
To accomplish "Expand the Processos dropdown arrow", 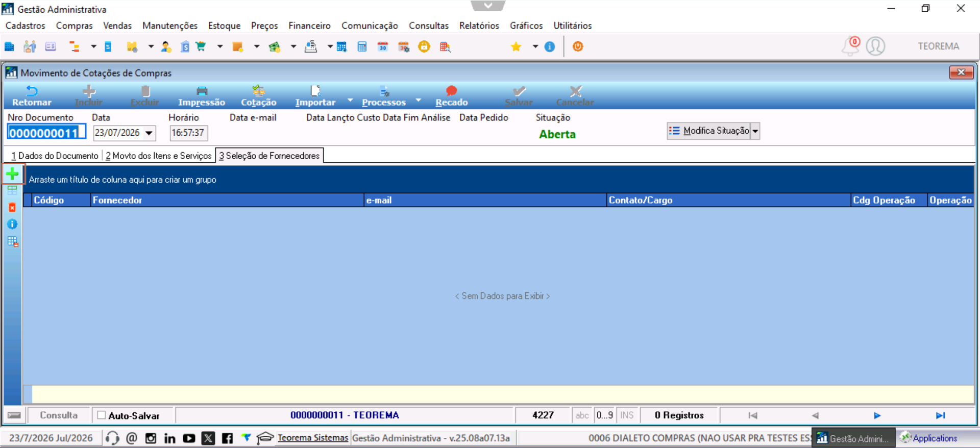I will point(419,99).
